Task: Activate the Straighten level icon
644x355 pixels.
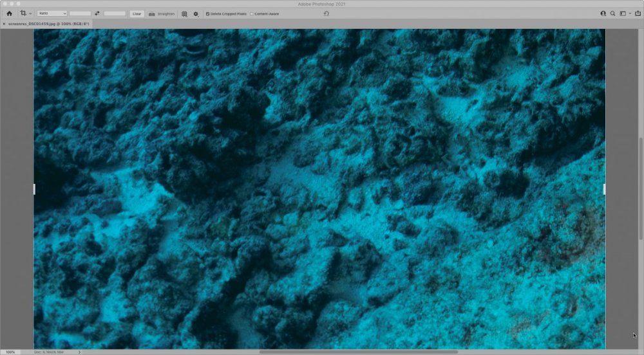Action: pyautogui.click(x=151, y=14)
